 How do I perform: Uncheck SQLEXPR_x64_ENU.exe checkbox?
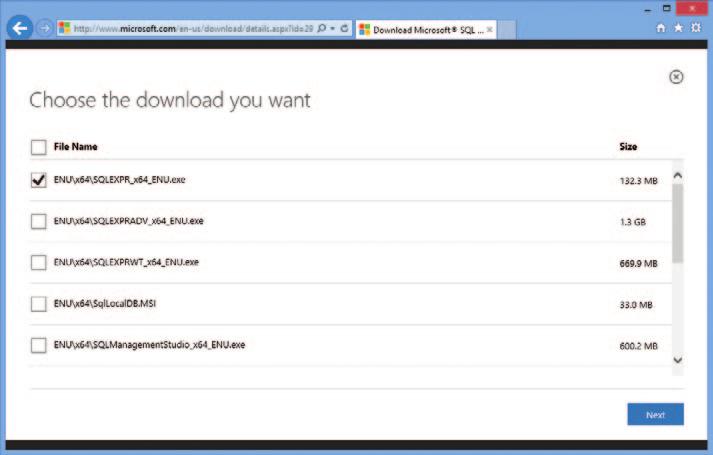click(x=39, y=180)
